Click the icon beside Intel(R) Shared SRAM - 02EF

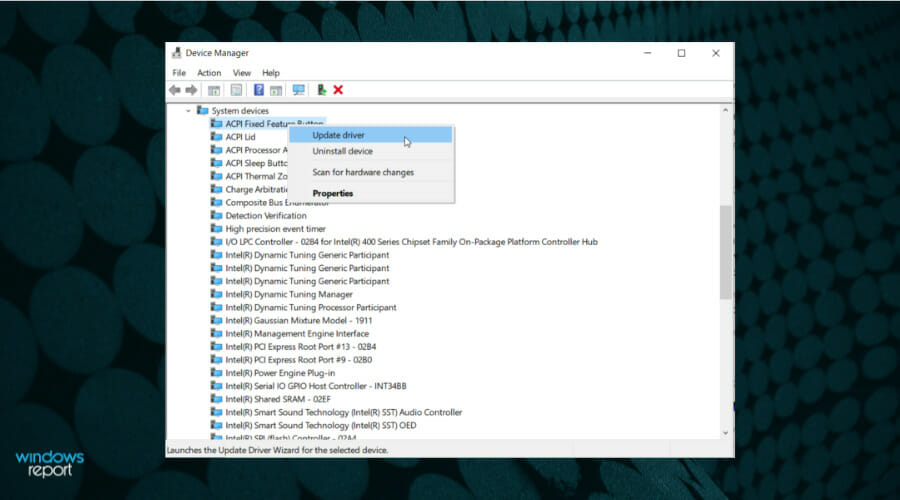(x=216, y=399)
